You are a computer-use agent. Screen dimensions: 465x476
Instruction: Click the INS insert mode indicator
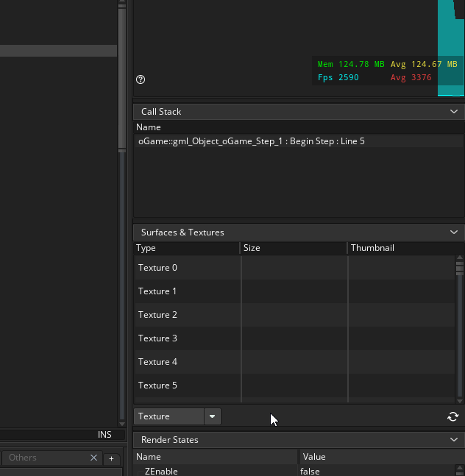tap(104, 435)
